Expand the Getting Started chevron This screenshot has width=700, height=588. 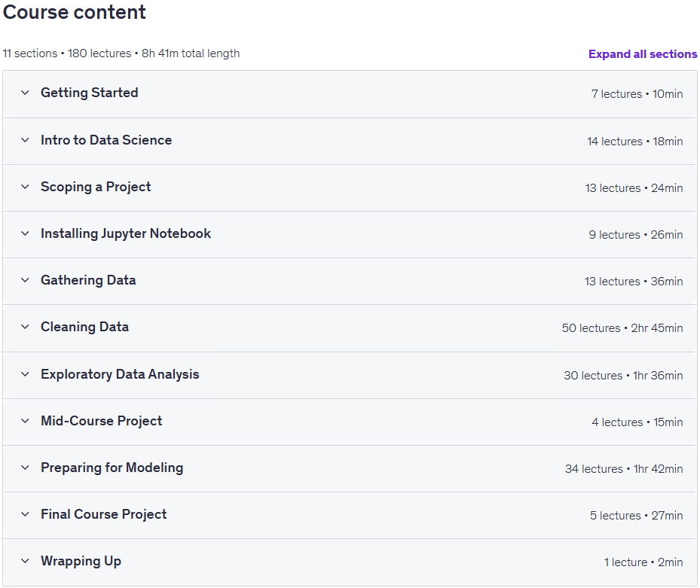click(x=25, y=93)
